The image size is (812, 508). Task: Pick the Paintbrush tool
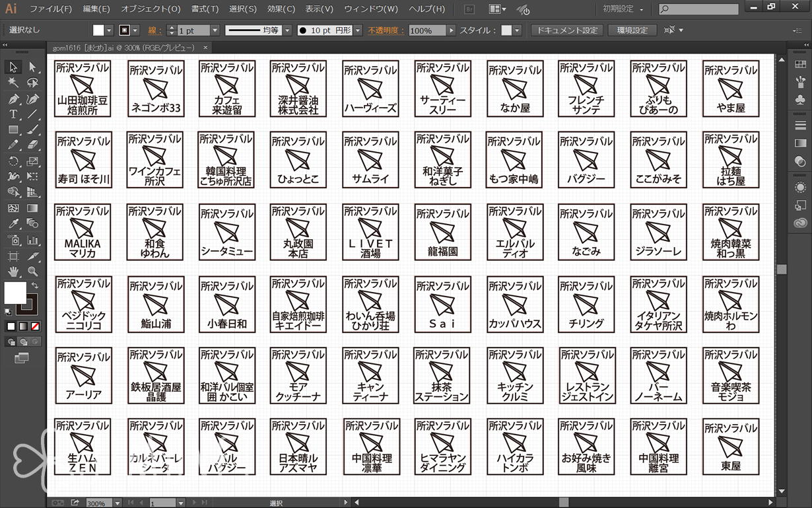pyautogui.click(x=32, y=130)
